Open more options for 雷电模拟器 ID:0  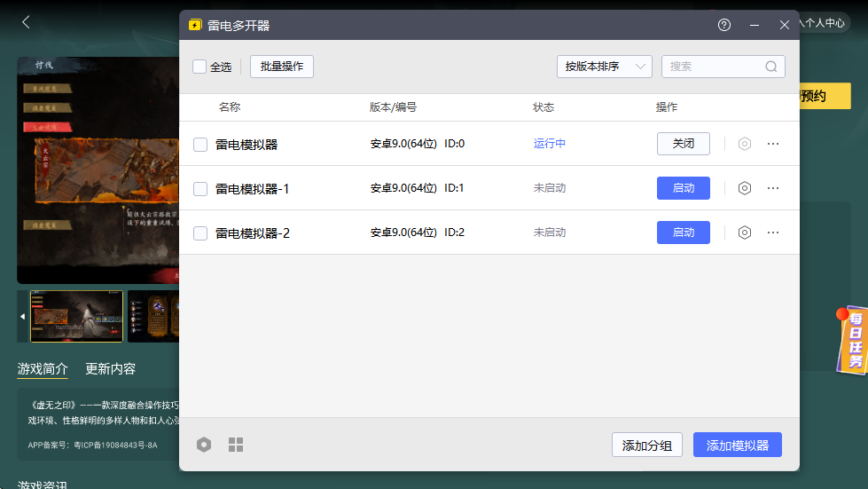773,144
